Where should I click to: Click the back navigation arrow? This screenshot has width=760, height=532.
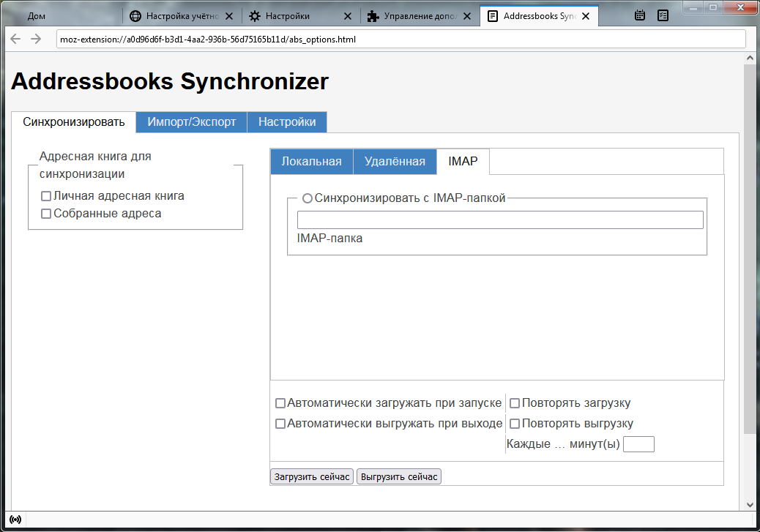coord(16,40)
